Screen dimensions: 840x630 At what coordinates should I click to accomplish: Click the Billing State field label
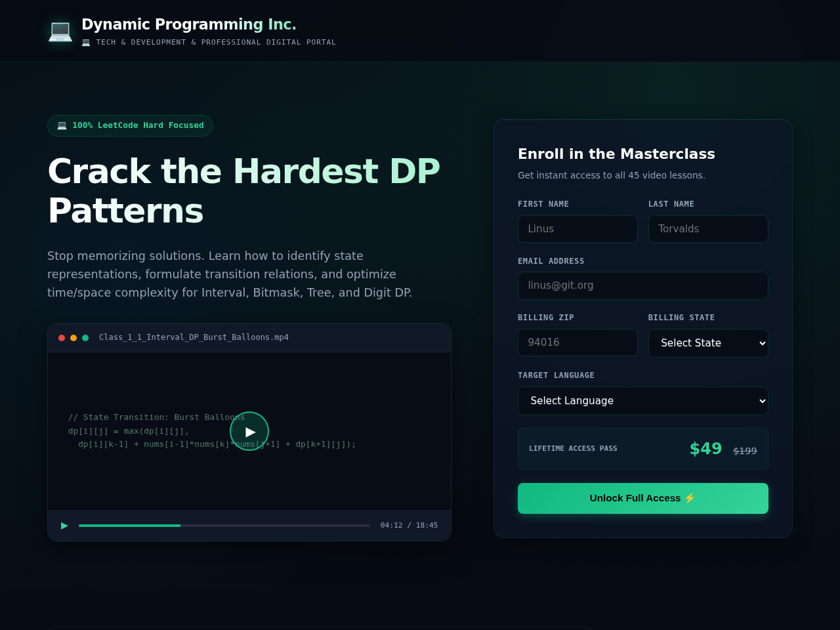click(x=681, y=318)
